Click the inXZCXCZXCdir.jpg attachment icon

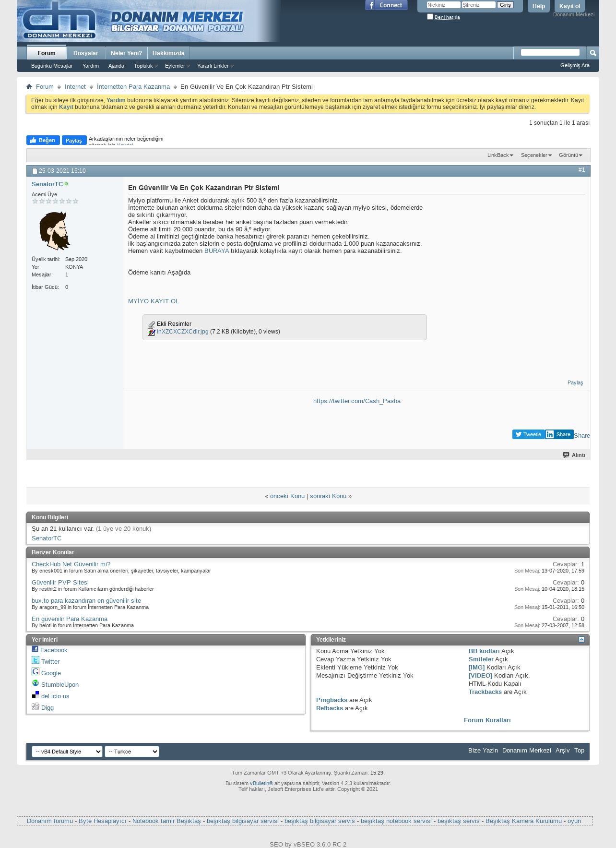click(x=152, y=332)
